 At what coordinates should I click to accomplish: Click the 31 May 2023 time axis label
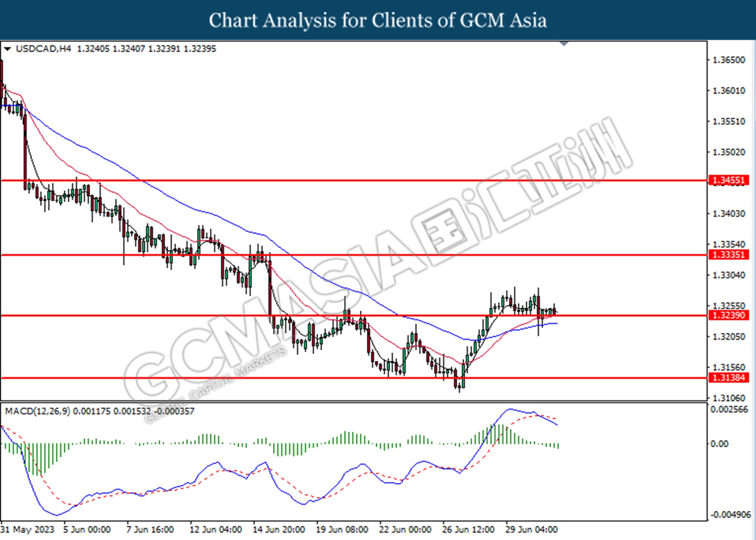[x=28, y=529]
